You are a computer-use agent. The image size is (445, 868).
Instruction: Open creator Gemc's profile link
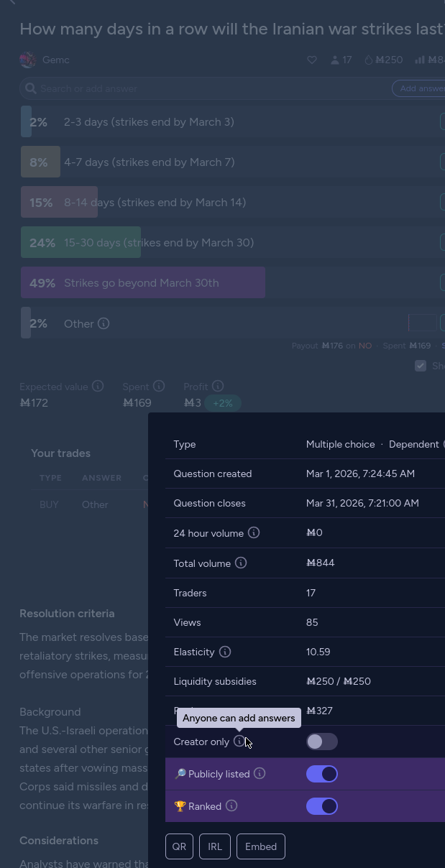point(55,60)
